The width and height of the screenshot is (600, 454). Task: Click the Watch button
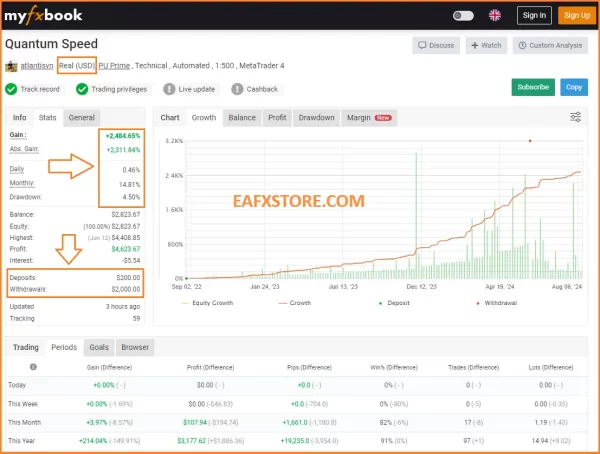pos(486,45)
